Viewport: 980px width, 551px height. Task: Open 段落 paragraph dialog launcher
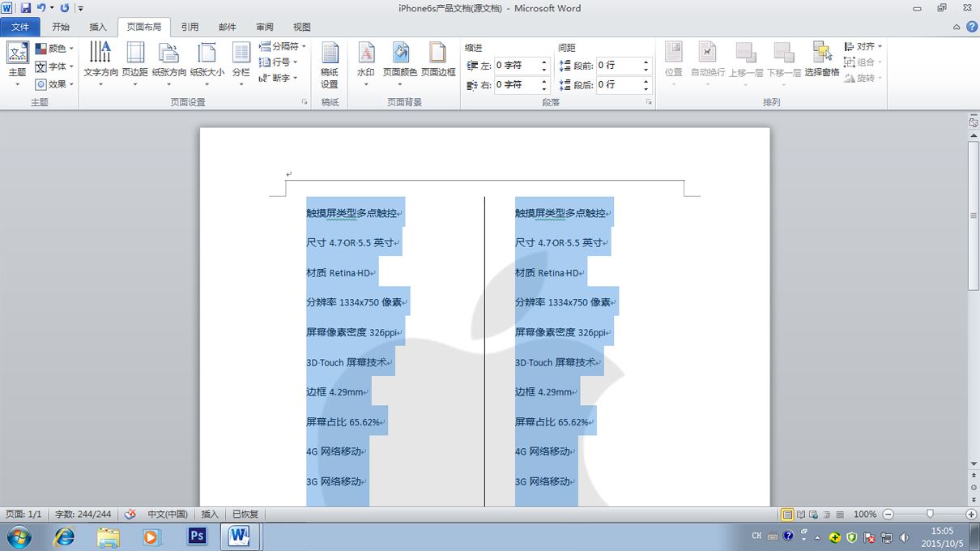coord(650,103)
